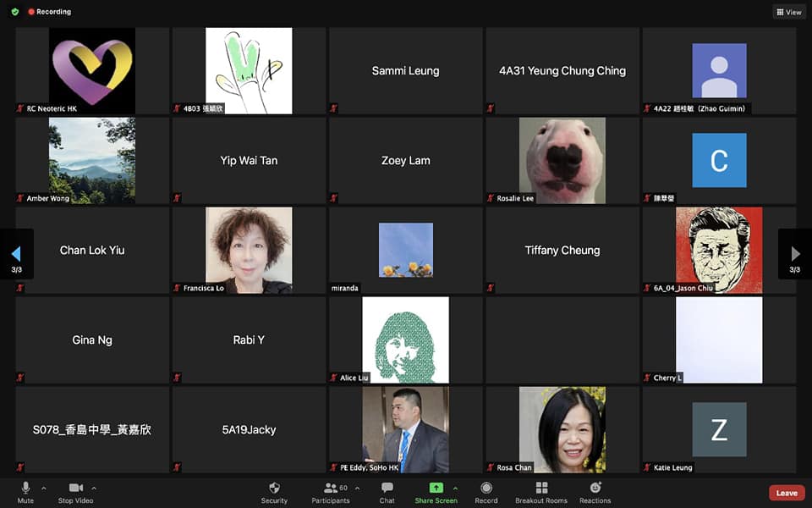This screenshot has height=508, width=812.
Task: Expand audio options next to Mute
Action: click(44, 489)
